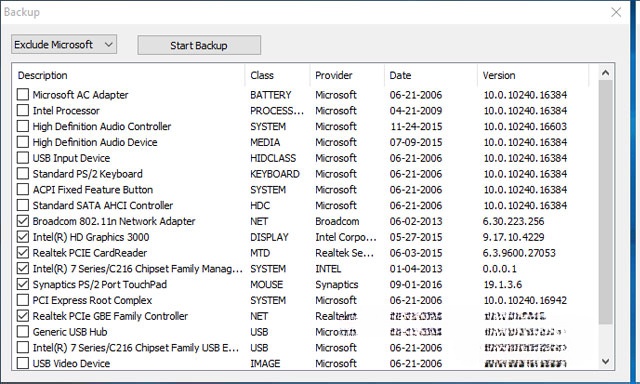This screenshot has width=640, height=384.
Task: Click the Synaptics provider cell
Action: click(x=337, y=284)
